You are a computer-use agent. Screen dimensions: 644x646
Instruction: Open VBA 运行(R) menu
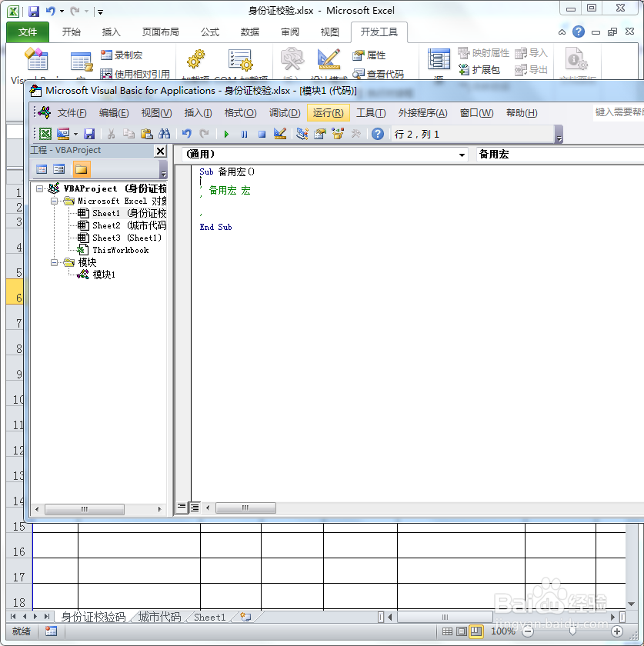pyautogui.click(x=329, y=113)
